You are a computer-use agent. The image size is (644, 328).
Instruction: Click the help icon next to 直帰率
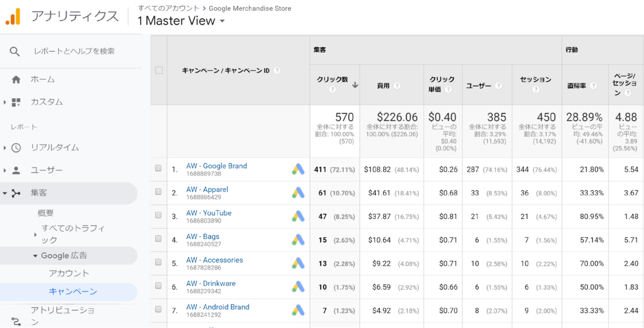(594, 85)
